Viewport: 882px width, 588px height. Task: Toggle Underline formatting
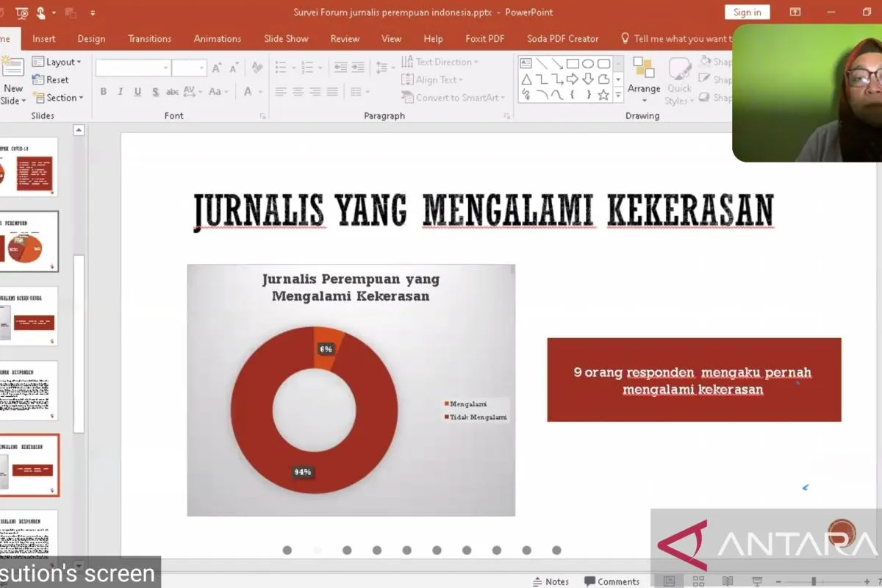(x=137, y=92)
